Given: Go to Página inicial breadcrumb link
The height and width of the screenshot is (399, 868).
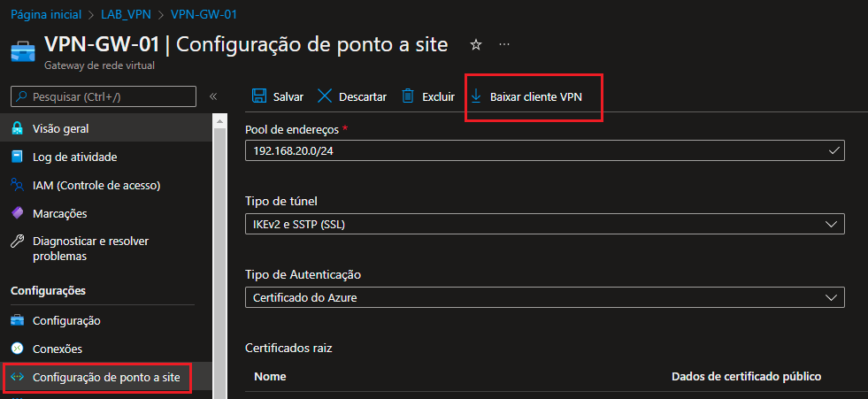Looking at the screenshot, I should [48, 15].
